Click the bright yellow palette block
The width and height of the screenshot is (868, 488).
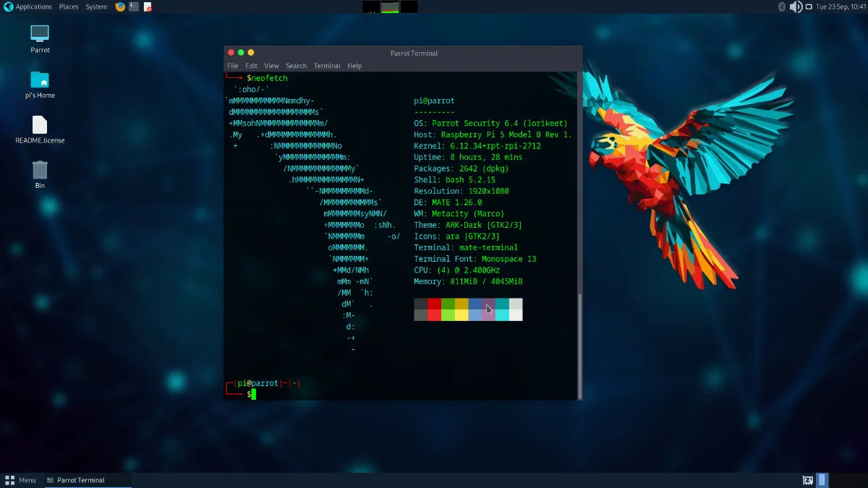coord(461,315)
